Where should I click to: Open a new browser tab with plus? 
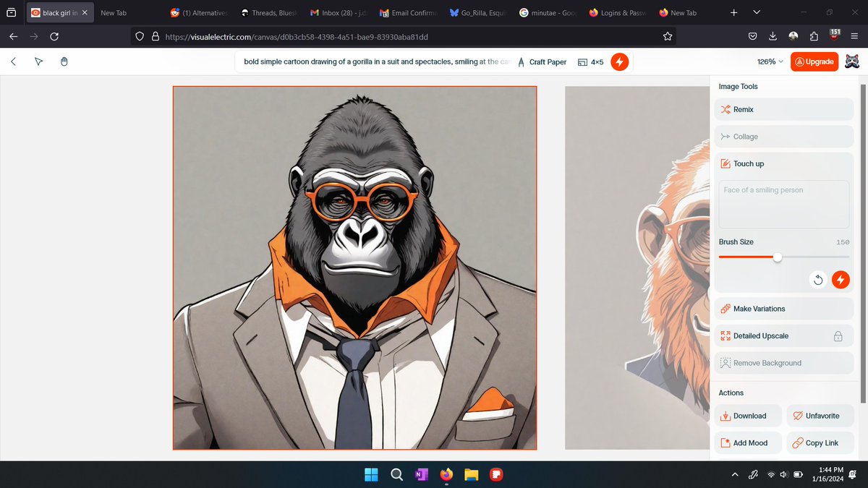734,13
